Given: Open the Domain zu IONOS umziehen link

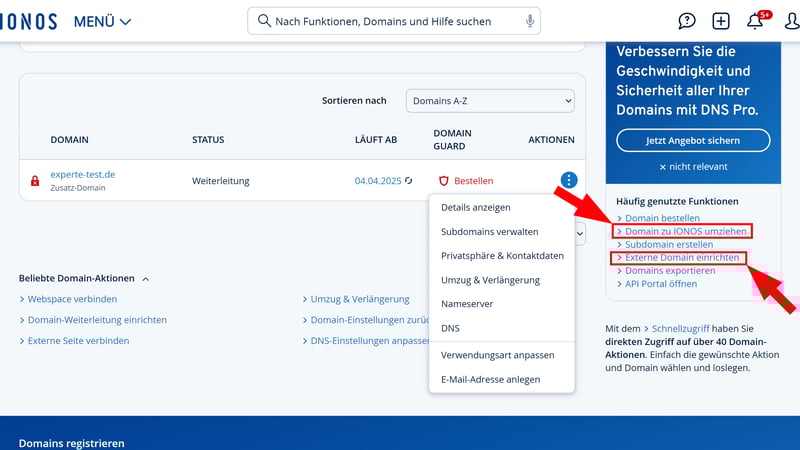Looking at the screenshot, I should pyautogui.click(x=685, y=231).
